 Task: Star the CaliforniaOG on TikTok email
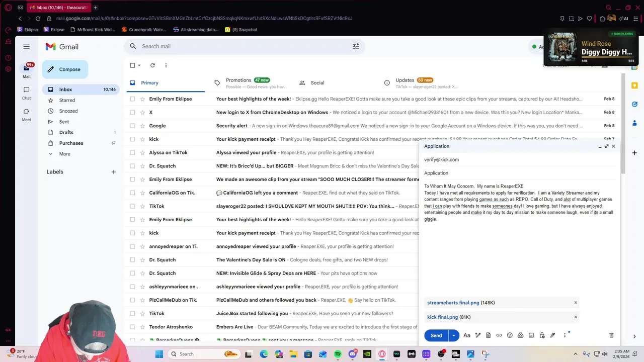click(142, 193)
